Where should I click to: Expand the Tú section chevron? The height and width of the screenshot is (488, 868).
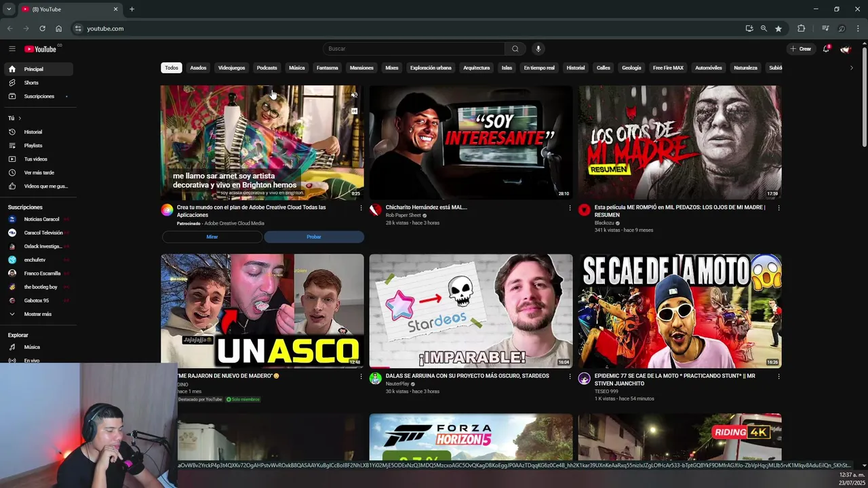pos(19,119)
